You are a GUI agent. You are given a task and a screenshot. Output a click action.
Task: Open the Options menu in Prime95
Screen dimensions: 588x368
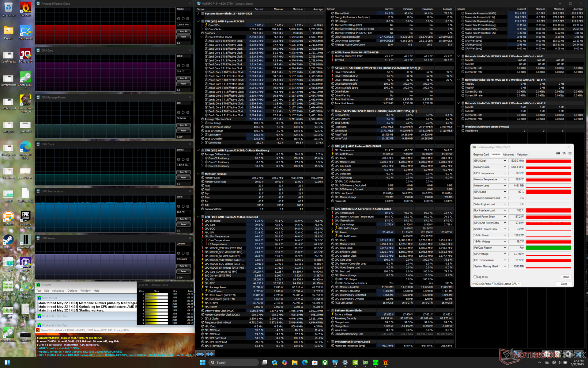click(x=72, y=291)
